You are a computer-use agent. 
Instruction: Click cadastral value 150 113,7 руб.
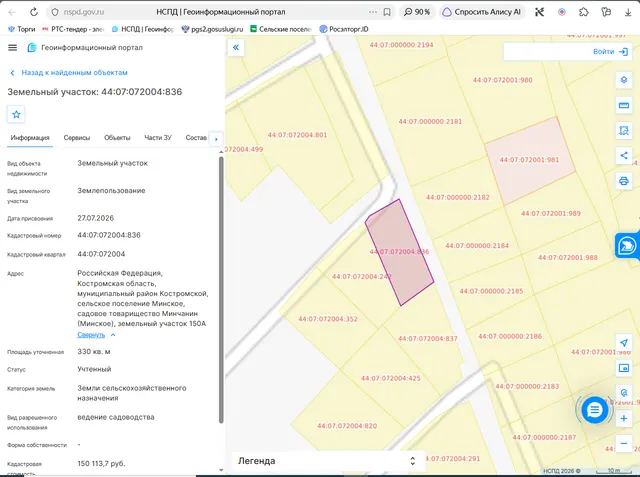pyautogui.click(x=101, y=464)
